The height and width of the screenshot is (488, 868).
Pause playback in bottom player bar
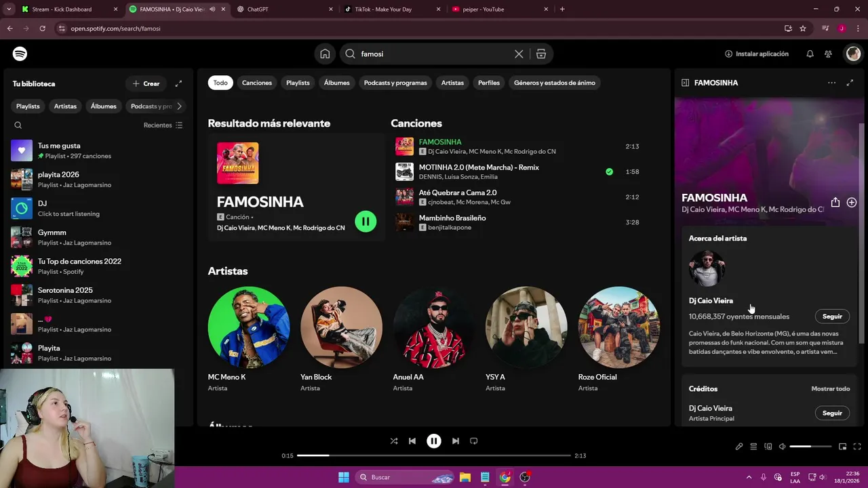tap(434, 441)
